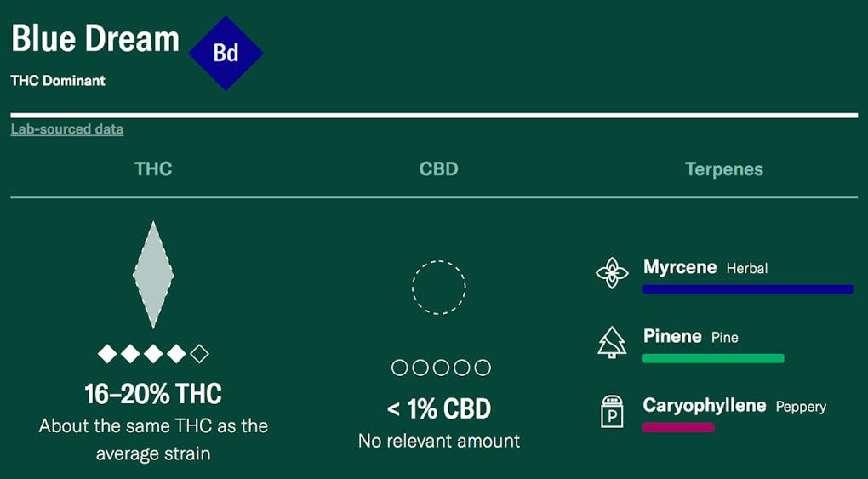Select the first CBD rating circle
This screenshot has width=868, height=479.
(399, 368)
